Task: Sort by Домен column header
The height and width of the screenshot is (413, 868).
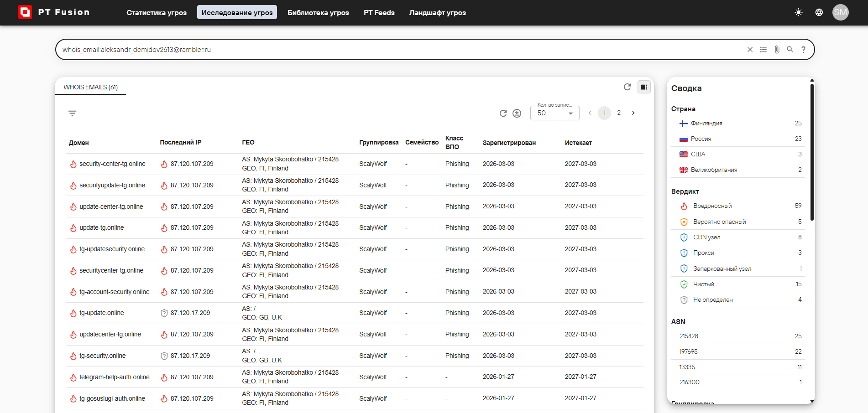Action: tap(78, 143)
